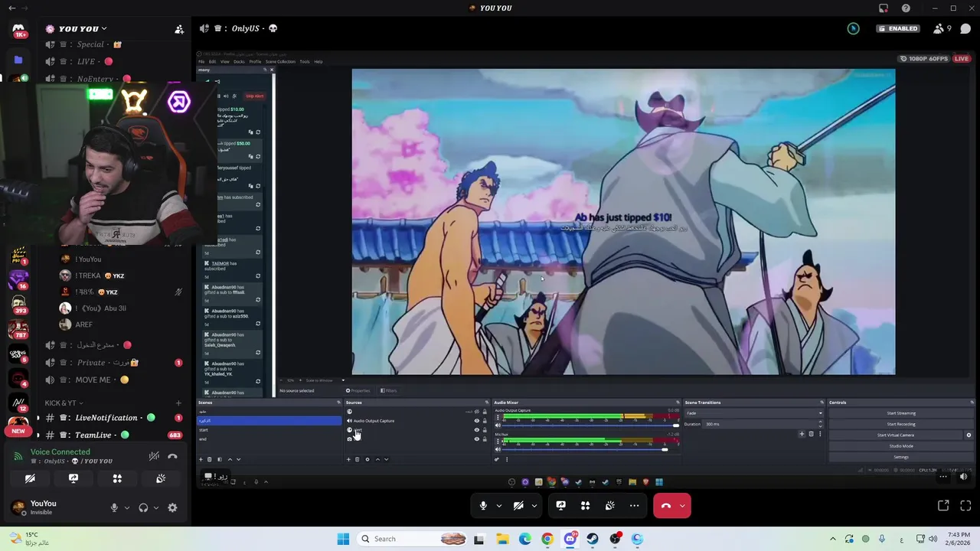Click the ENABLED badge in header
The width and height of the screenshot is (980, 551).
[899, 28]
